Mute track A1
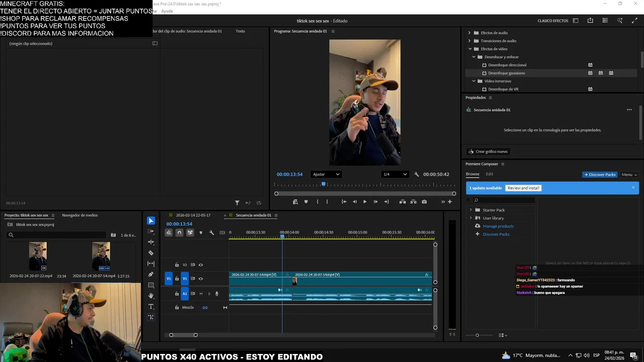 (201, 294)
